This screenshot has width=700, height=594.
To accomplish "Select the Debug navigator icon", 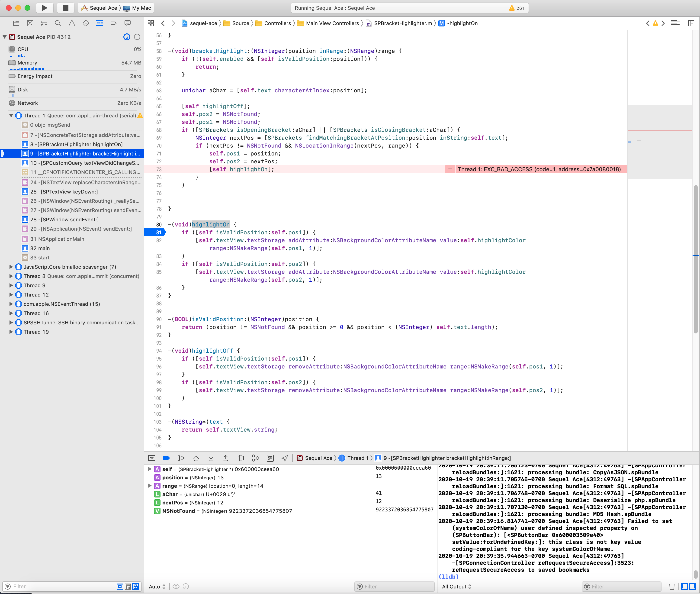I will click(100, 23).
